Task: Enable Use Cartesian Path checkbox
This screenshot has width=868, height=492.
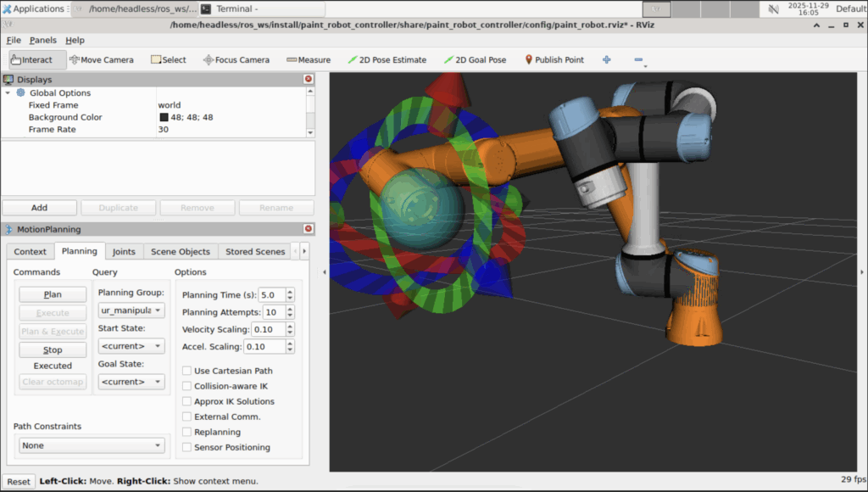Action: click(x=186, y=371)
